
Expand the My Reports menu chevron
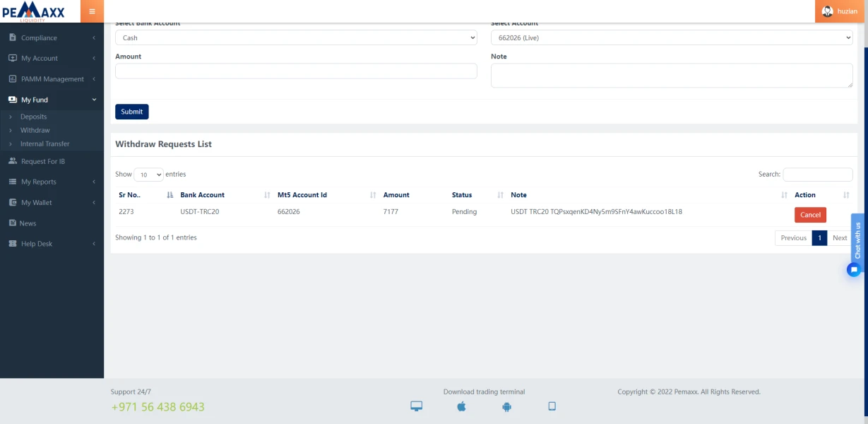point(94,182)
